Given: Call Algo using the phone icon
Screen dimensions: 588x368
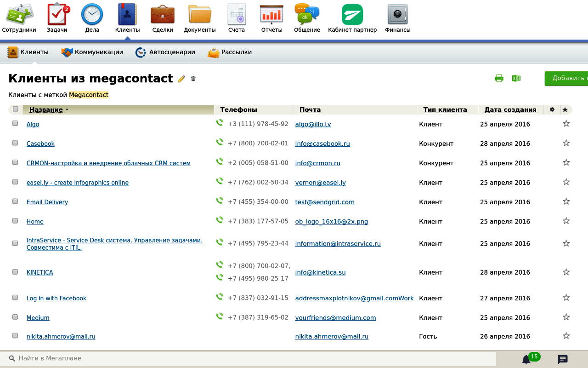Looking at the screenshot, I should pyautogui.click(x=220, y=123).
